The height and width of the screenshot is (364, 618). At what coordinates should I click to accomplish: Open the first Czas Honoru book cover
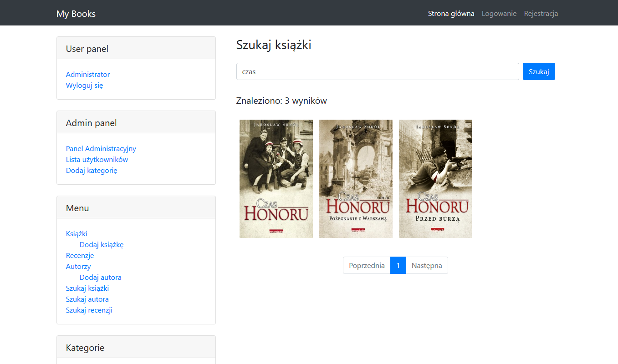click(x=276, y=178)
